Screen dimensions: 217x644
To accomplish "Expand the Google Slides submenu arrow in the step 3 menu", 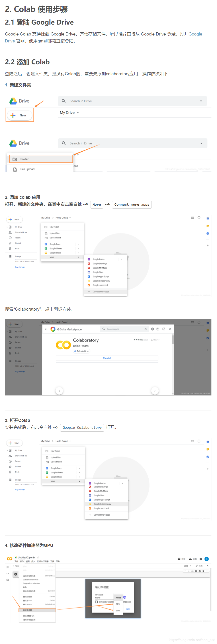I will tap(79, 477).
